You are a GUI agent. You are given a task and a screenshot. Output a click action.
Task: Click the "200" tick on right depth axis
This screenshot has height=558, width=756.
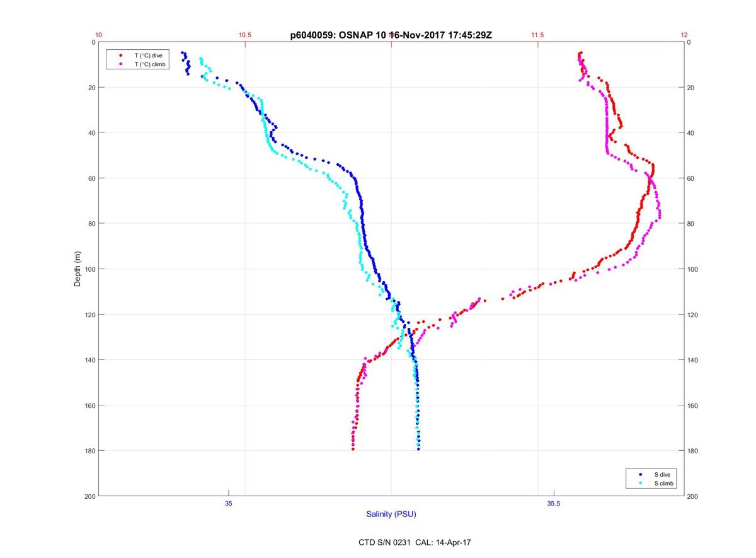693,496
